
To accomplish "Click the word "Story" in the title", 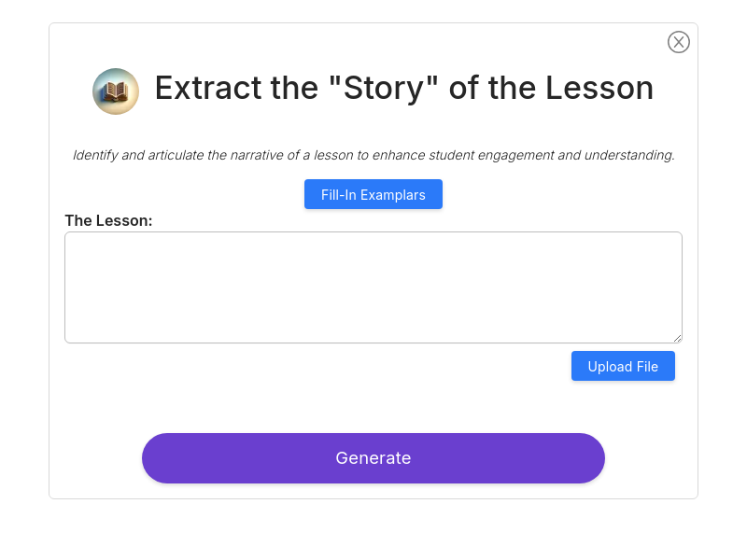I will (x=384, y=89).
